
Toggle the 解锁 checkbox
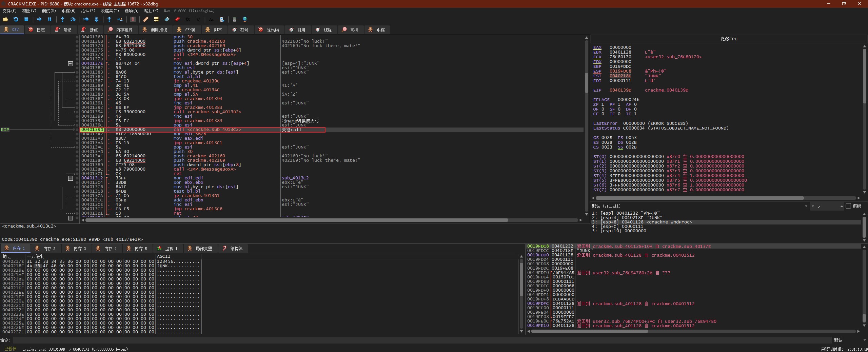pyautogui.click(x=848, y=206)
